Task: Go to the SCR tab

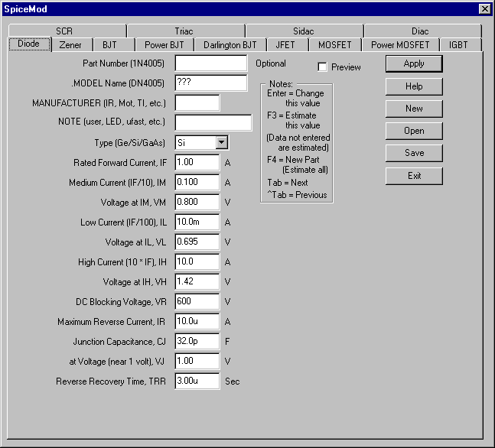Action: click(64, 31)
